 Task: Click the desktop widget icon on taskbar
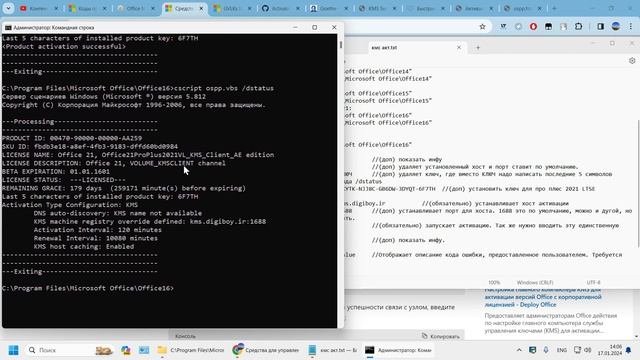coord(144,350)
